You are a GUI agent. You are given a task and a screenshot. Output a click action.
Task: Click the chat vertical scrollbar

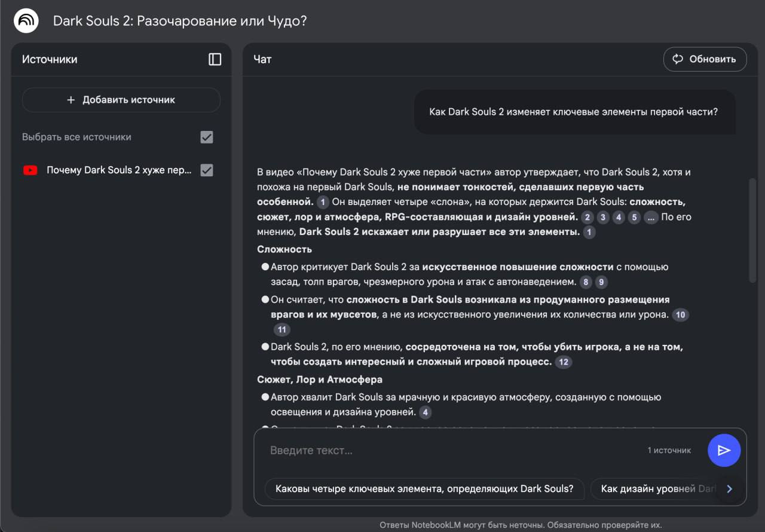pos(752,230)
